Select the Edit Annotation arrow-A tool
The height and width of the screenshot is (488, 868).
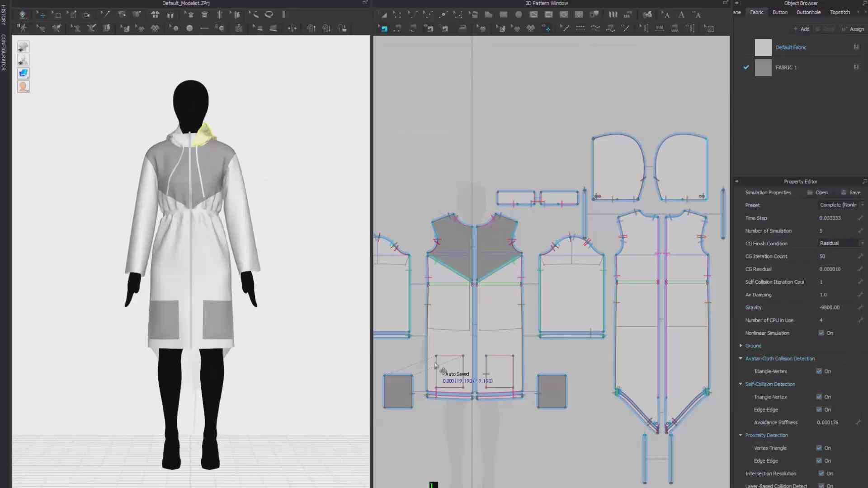click(x=666, y=14)
